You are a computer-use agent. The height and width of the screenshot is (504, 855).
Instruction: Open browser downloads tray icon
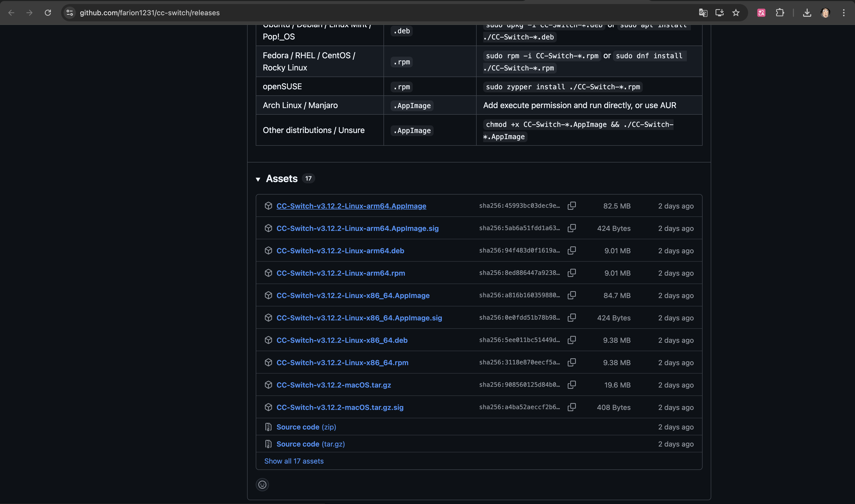pos(807,13)
